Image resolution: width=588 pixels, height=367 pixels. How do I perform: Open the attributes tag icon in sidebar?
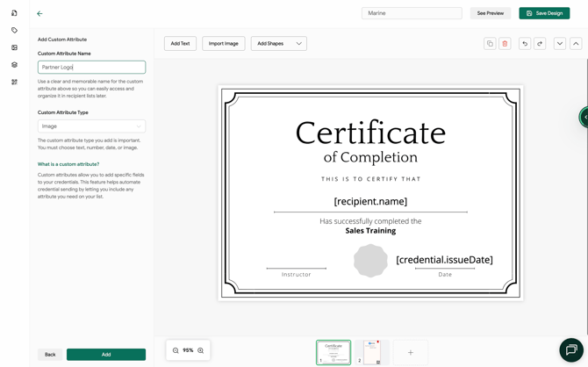click(14, 31)
